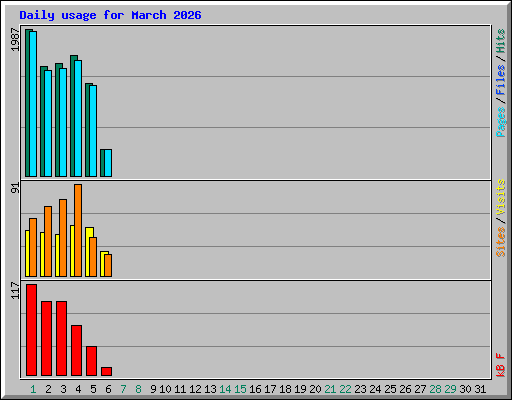This screenshot has height=400, width=512.
Task: Click day label 3 on x-axis
Action: pos(63,389)
